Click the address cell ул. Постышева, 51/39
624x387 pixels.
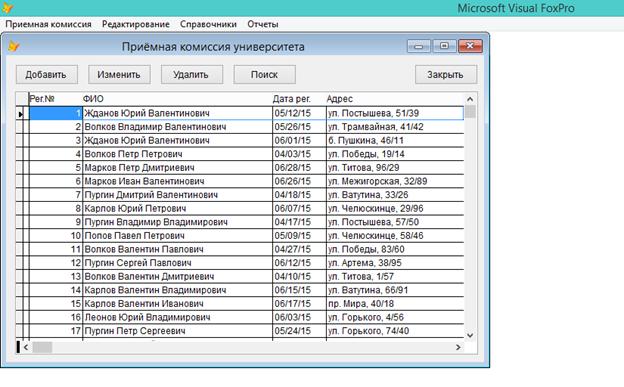(395, 113)
